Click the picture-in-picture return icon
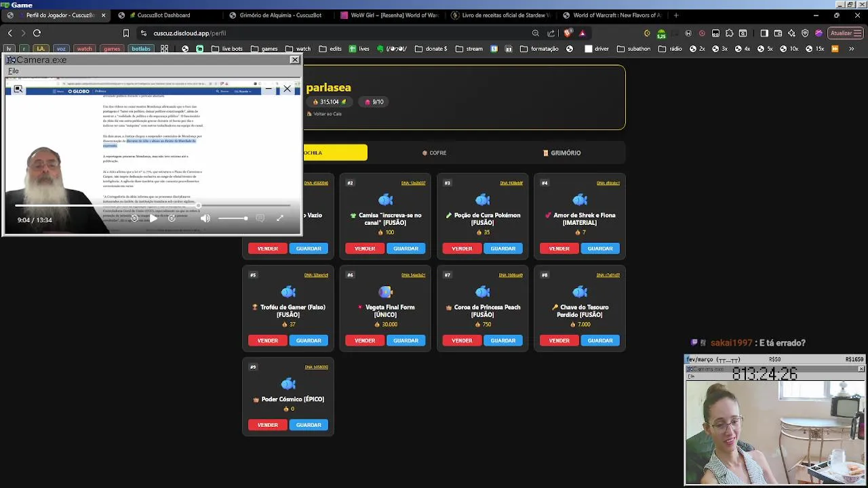868x488 pixels. [x=18, y=89]
